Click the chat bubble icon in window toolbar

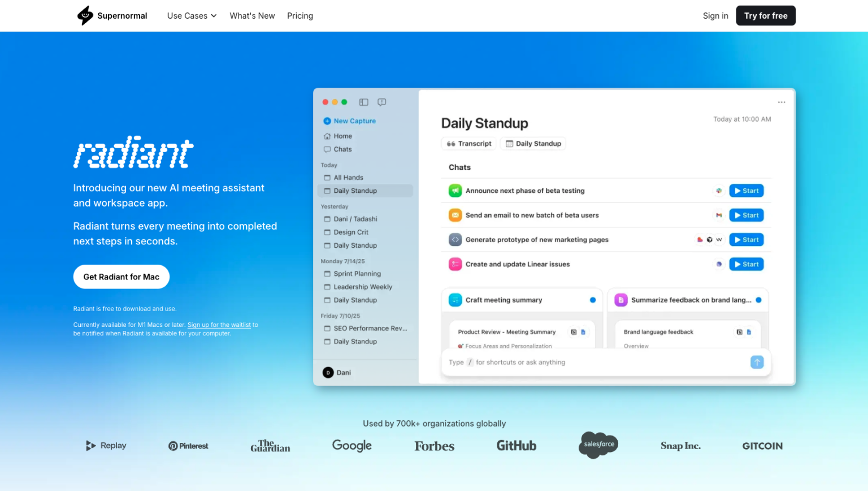(x=382, y=102)
